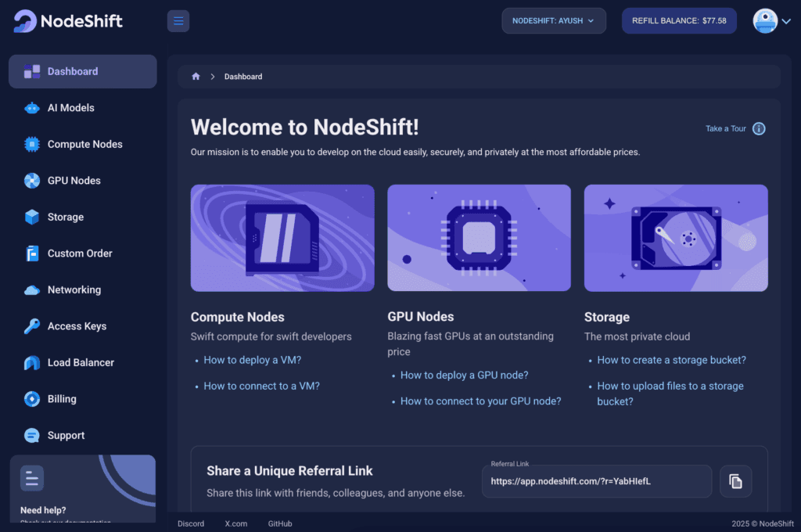The height and width of the screenshot is (532, 801).
Task: Open Billing in the sidebar
Action: coord(83,399)
